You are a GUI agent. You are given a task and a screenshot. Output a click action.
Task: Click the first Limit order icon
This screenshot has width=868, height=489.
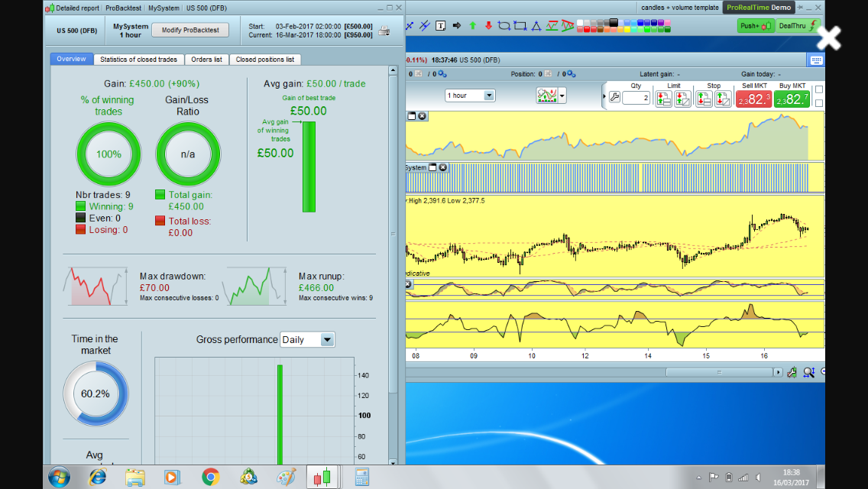click(x=663, y=99)
